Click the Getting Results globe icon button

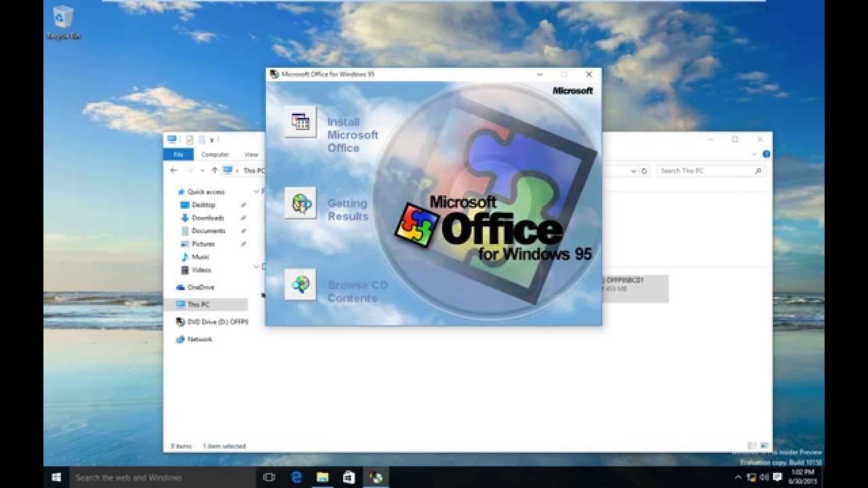[x=300, y=203]
